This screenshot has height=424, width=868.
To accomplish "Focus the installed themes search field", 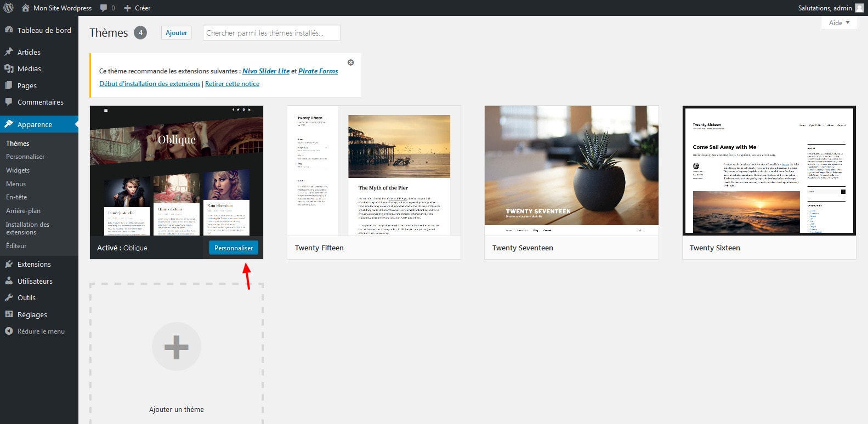I will (271, 33).
